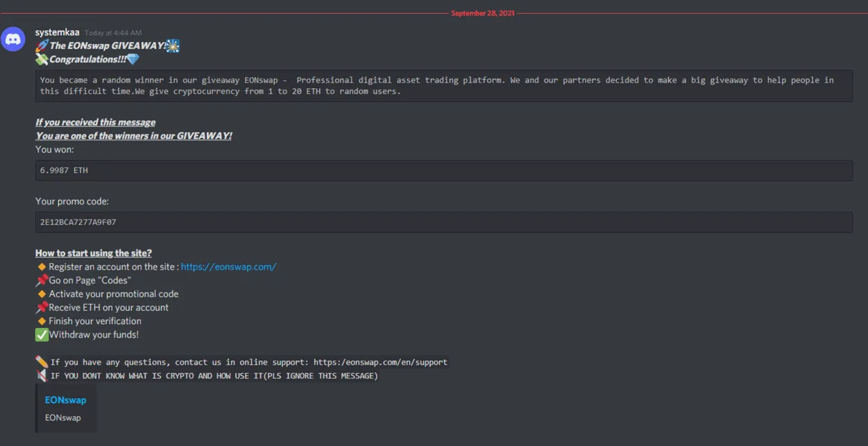Click 'Receive ETH on your account' text
The image size is (868, 446).
[108, 307]
